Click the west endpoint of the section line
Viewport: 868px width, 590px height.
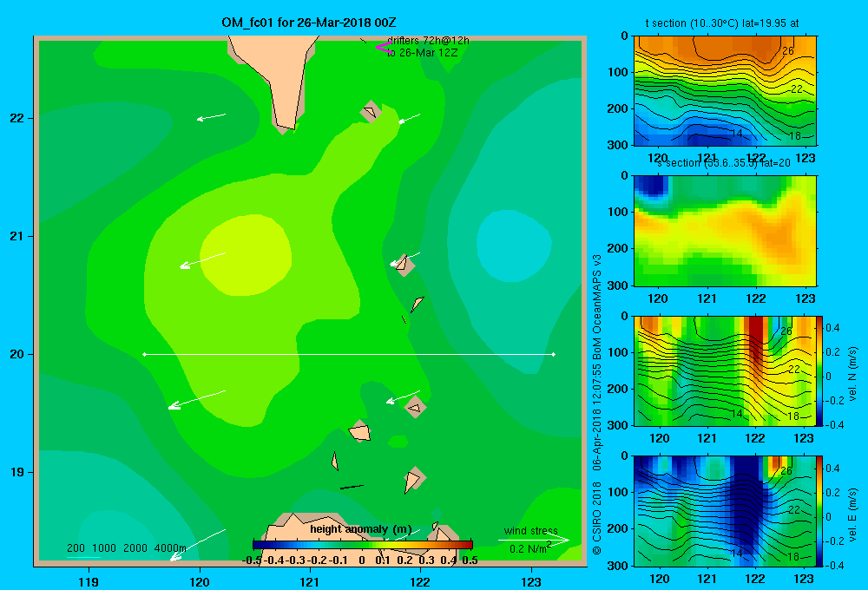pos(144,354)
